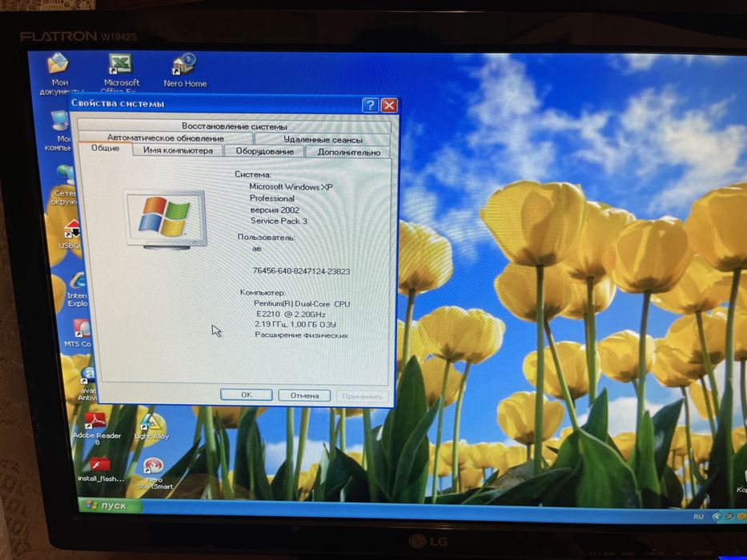Open the Мои документы desktop folder
The height and width of the screenshot is (560, 747).
click(58, 74)
